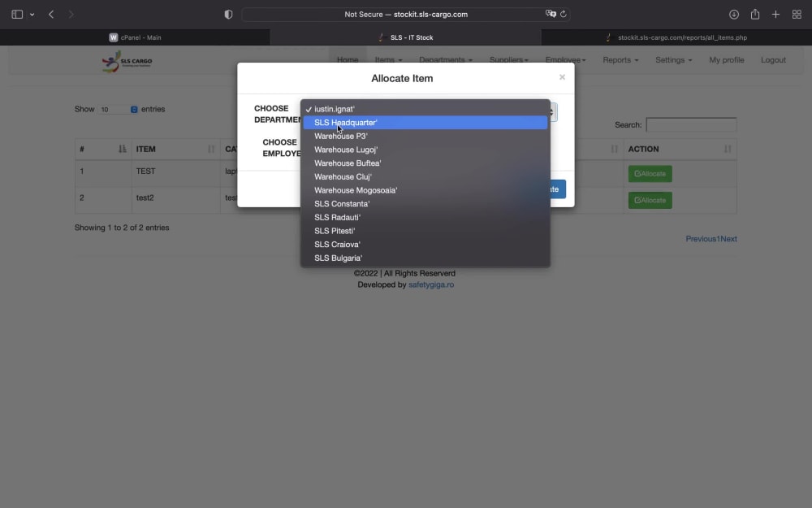This screenshot has width=812, height=508.
Task: Sort table by the ACTION column
Action: click(680, 149)
